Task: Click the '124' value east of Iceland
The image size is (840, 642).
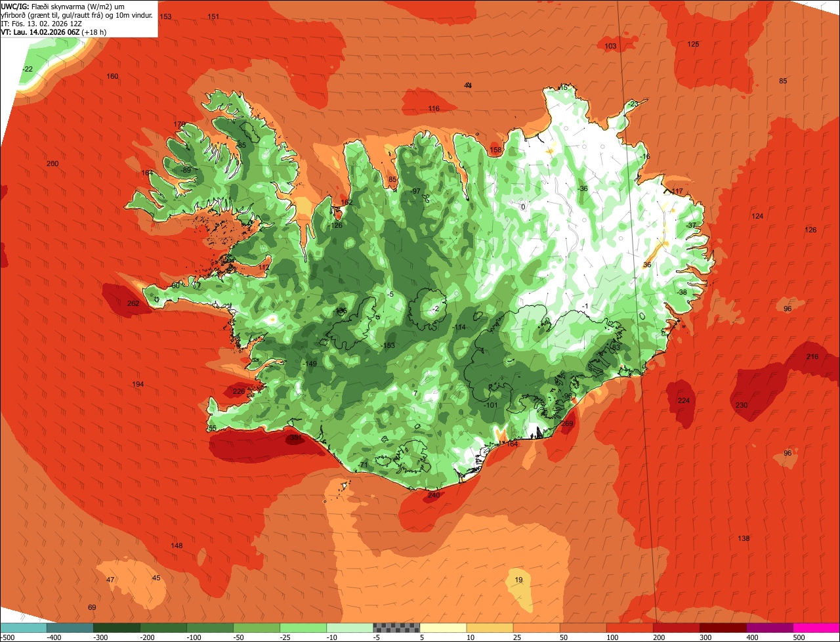Action: [757, 216]
